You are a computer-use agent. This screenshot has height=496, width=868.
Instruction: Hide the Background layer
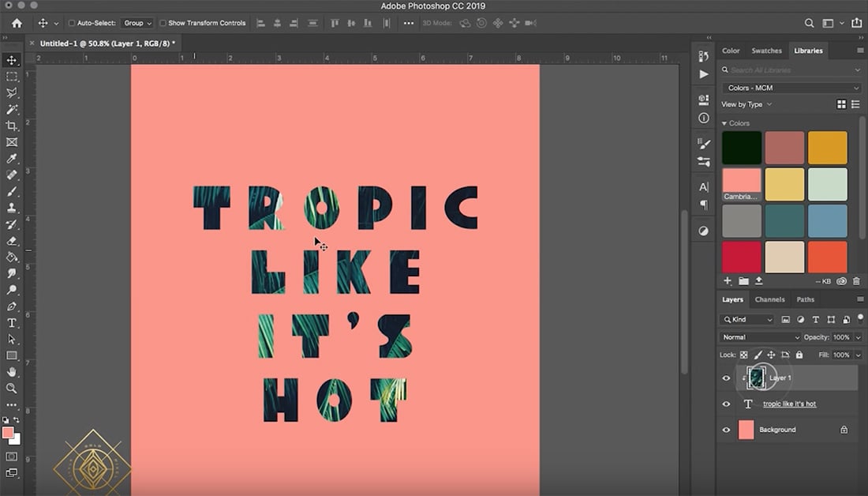point(727,430)
